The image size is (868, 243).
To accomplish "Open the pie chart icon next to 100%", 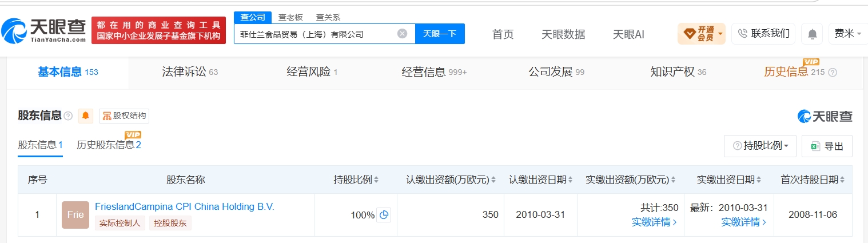I will click(x=384, y=215).
